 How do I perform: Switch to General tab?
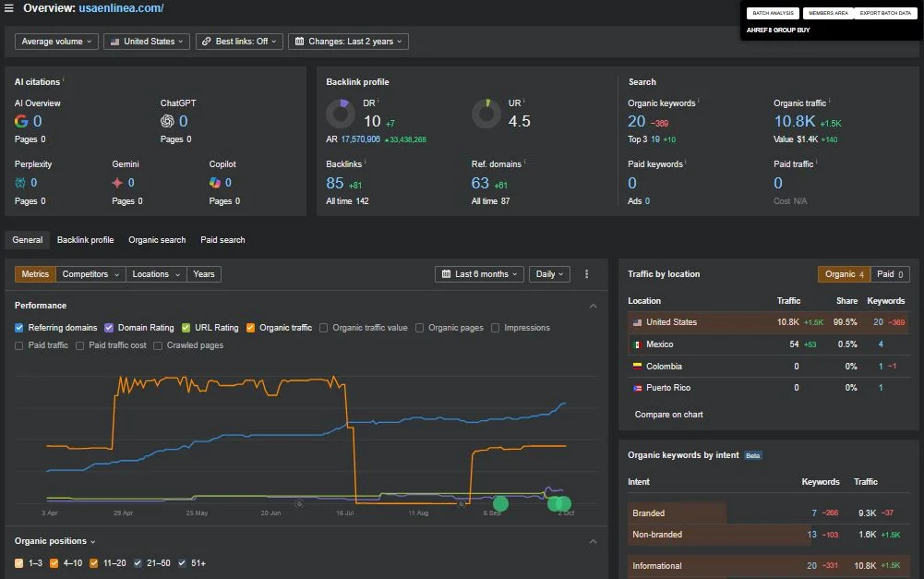[27, 240]
